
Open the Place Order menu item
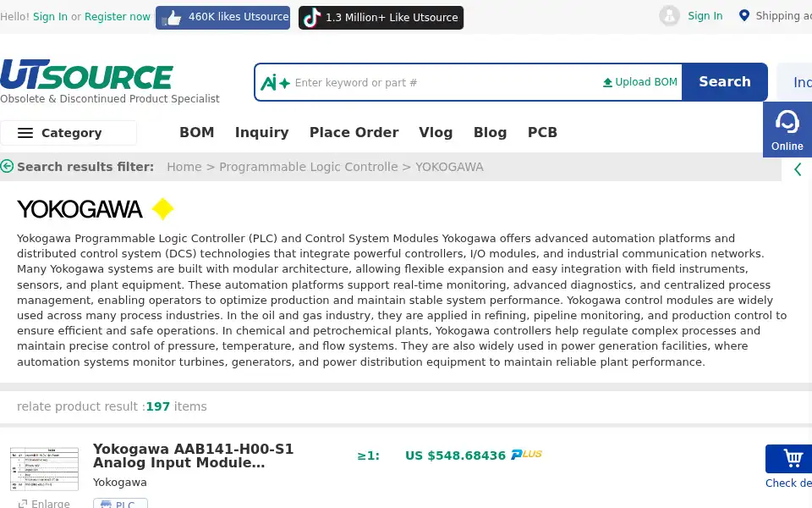(354, 133)
